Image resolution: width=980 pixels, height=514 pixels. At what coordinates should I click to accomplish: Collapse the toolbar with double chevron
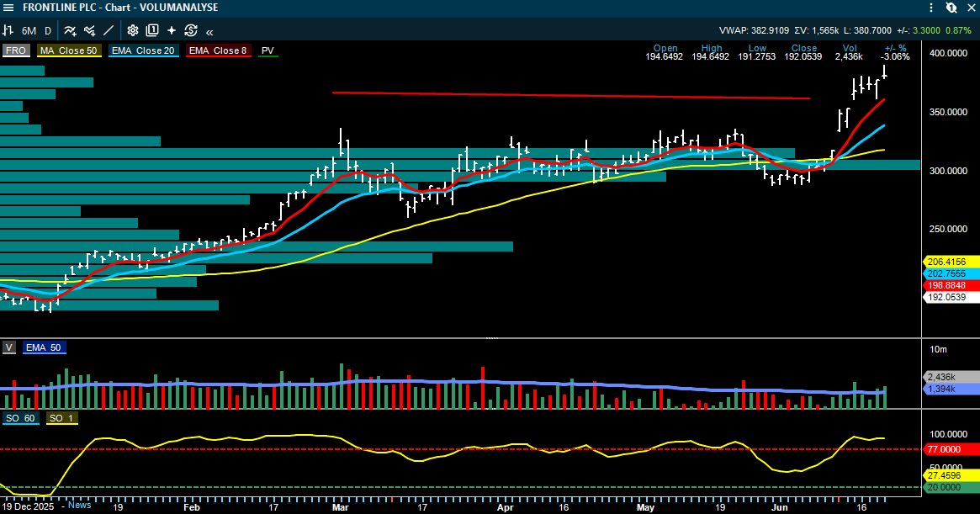[209, 31]
